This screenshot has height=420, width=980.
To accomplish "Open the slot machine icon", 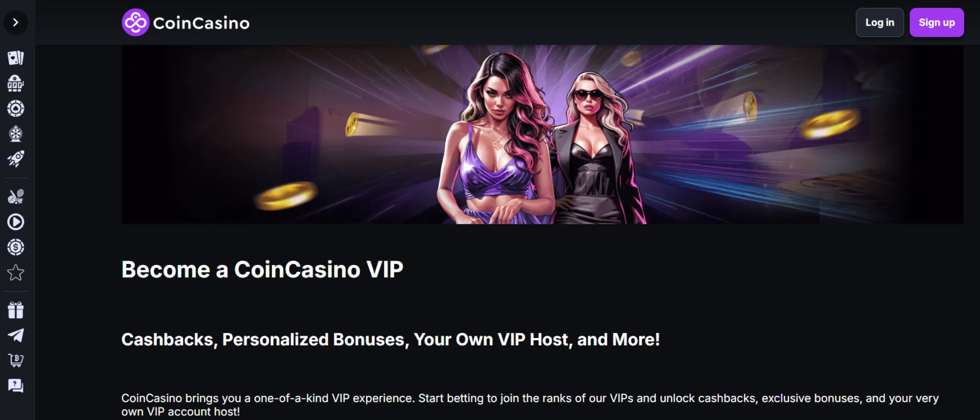I will tap(16, 83).
